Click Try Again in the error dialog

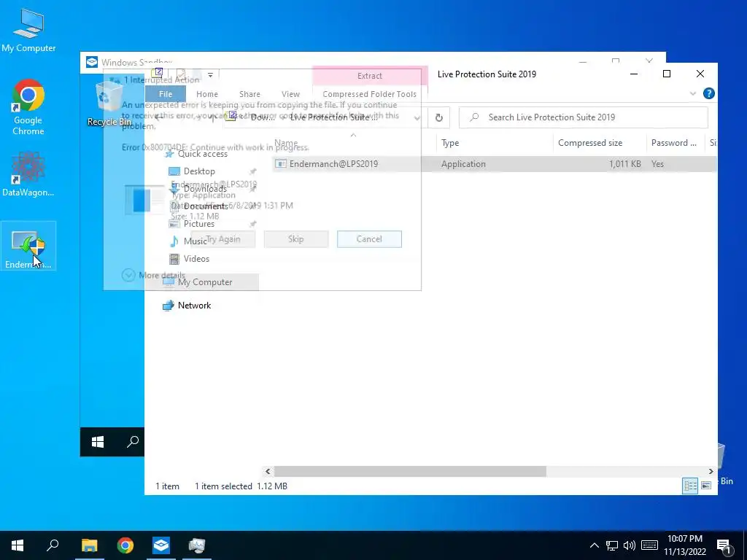pos(223,239)
